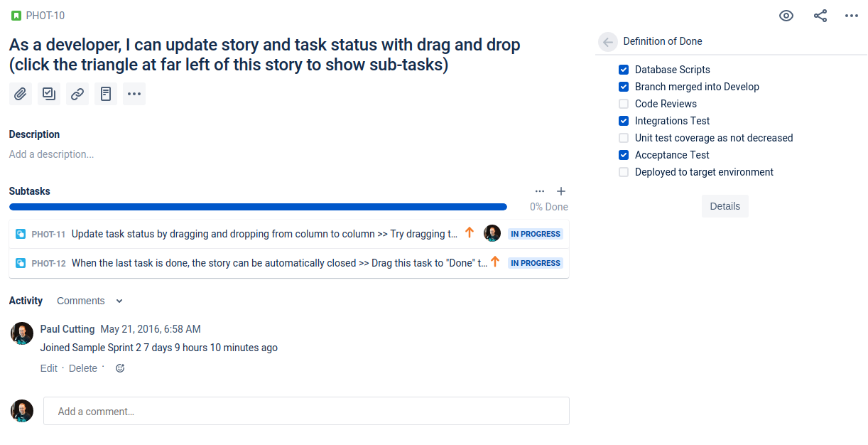Click the add link icon
868x445 pixels.
pos(77,93)
